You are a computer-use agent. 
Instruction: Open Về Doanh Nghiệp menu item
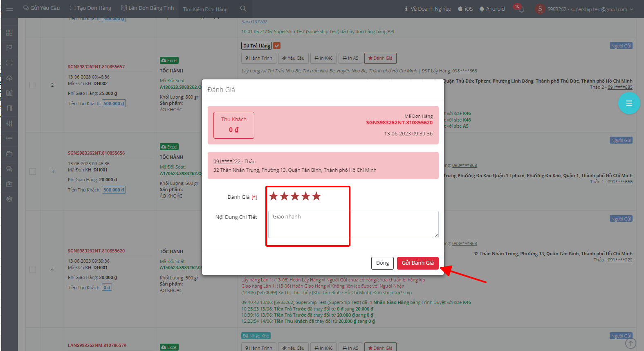pos(428,9)
